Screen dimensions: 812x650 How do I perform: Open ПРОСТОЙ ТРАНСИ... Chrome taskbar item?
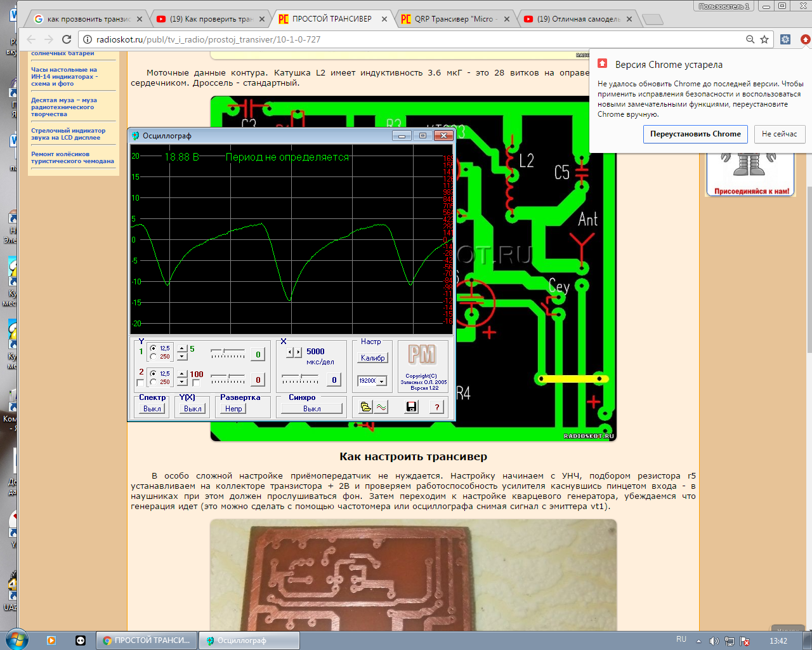tap(147, 640)
